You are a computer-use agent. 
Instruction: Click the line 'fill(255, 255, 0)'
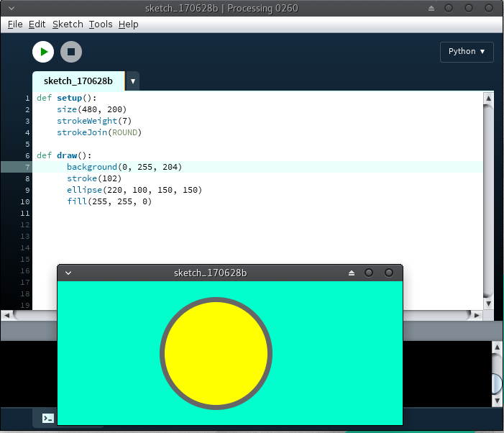click(x=109, y=201)
